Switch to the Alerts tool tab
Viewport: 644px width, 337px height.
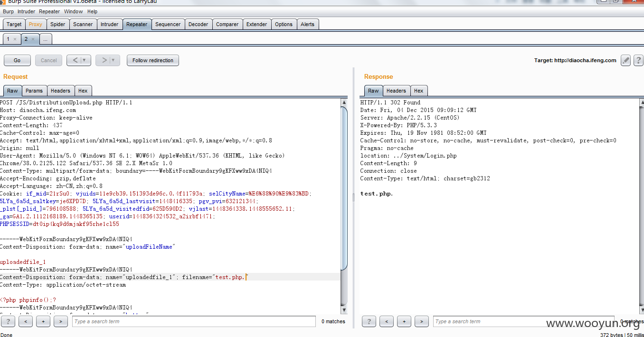[x=308, y=24]
